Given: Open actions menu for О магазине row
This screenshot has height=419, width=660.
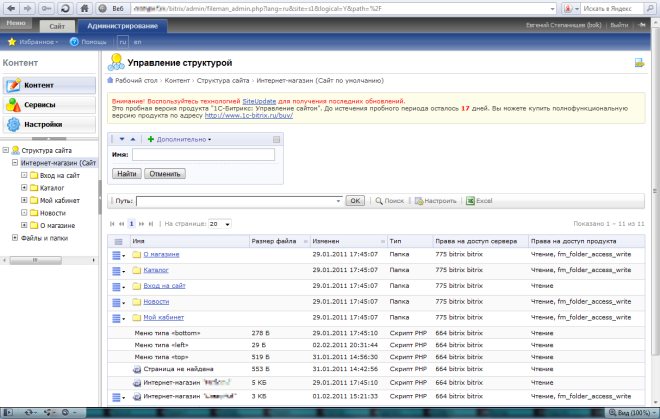Looking at the screenshot, I should click(118, 255).
